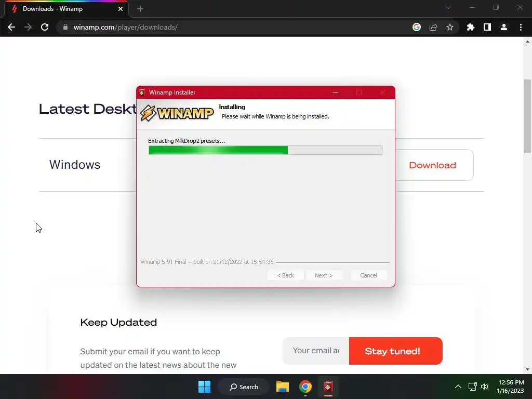The height and width of the screenshot is (399, 532).
Task: Open the Windows Start menu
Action: point(204,387)
